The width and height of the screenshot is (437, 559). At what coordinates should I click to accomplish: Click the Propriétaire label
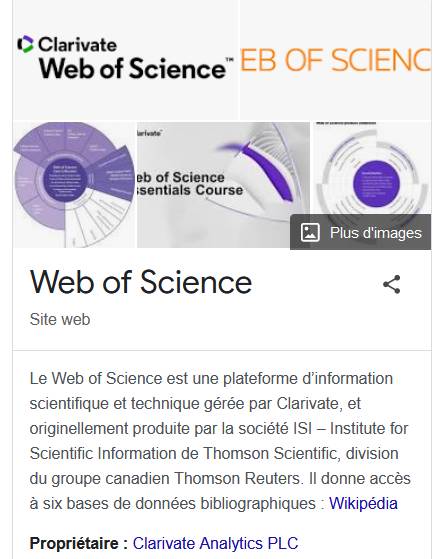(x=78, y=544)
